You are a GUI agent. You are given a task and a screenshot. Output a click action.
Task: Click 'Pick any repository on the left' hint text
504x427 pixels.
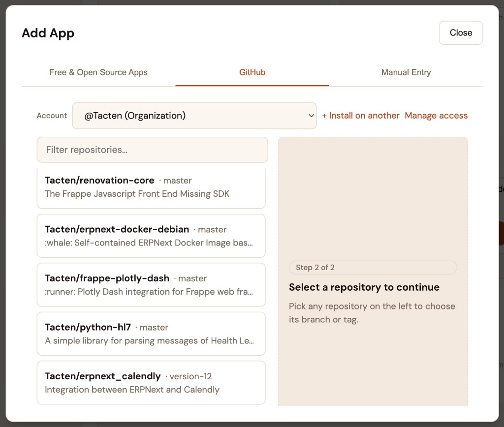(x=372, y=312)
